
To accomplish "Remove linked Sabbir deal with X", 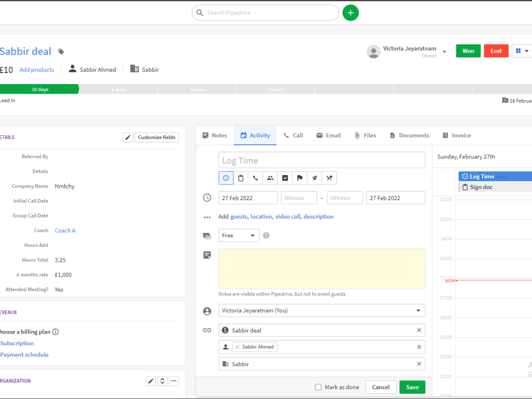I will click(419, 330).
